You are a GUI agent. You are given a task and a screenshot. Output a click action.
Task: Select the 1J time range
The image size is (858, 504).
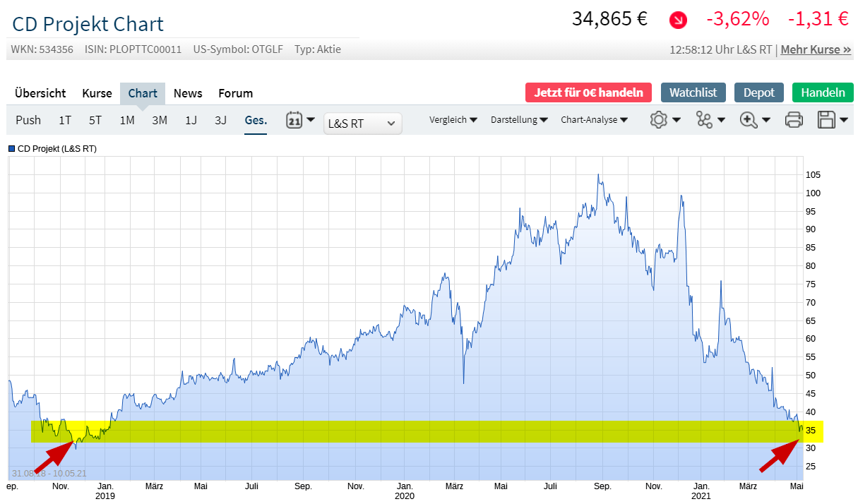pyautogui.click(x=191, y=120)
